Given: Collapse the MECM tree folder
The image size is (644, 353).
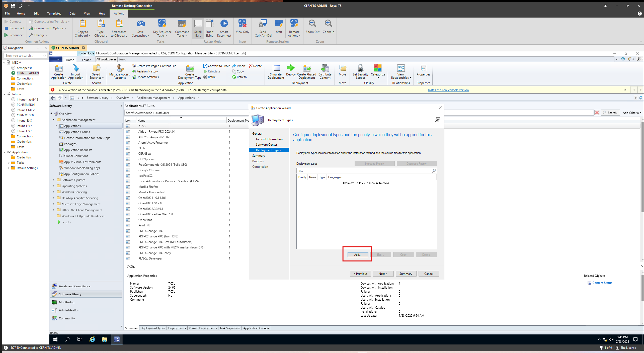Looking at the screenshot, I should pyautogui.click(x=5, y=63).
